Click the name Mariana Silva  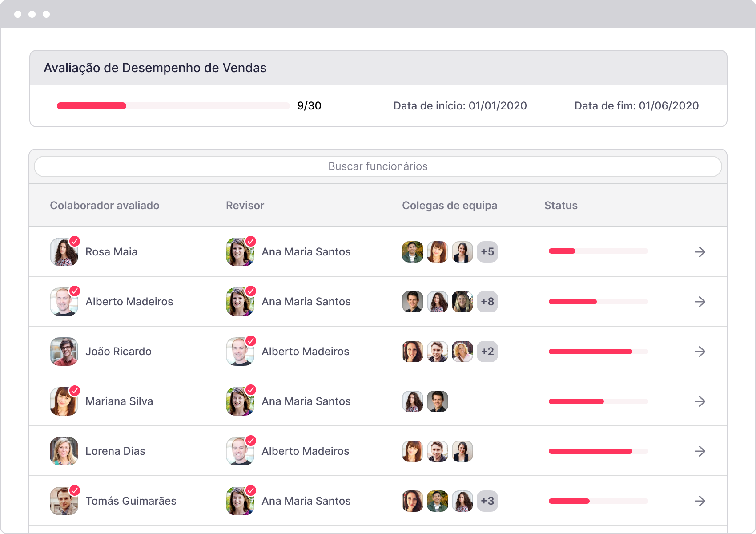(119, 401)
